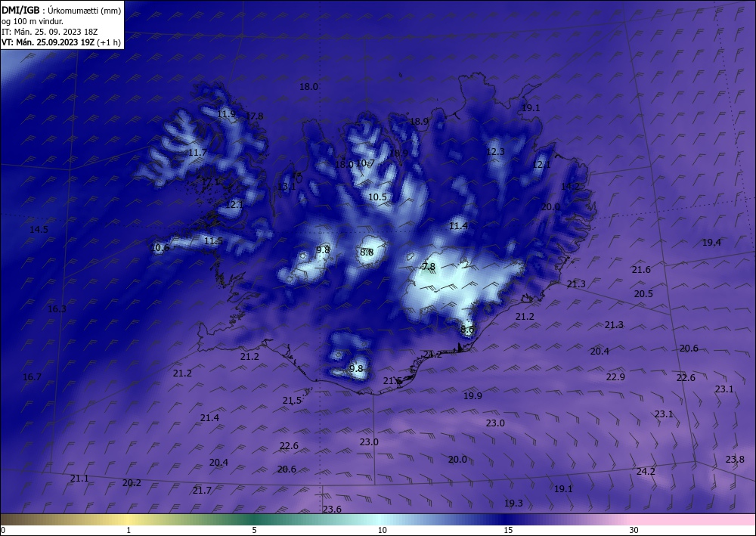The height and width of the screenshot is (536, 756).
Task: Select the 7.8 minimum value on the glacier
Action: (x=429, y=267)
